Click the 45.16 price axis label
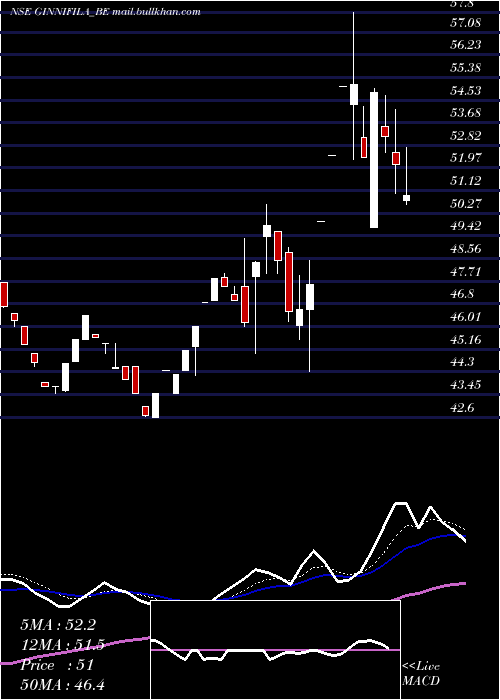 pyautogui.click(x=466, y=340)
